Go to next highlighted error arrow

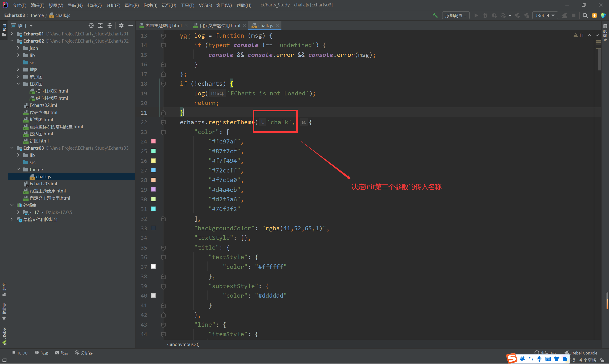coord(597,35)
